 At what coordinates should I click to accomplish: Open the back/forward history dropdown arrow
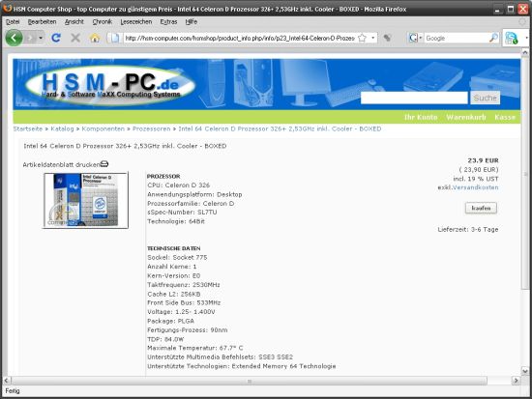41,38
